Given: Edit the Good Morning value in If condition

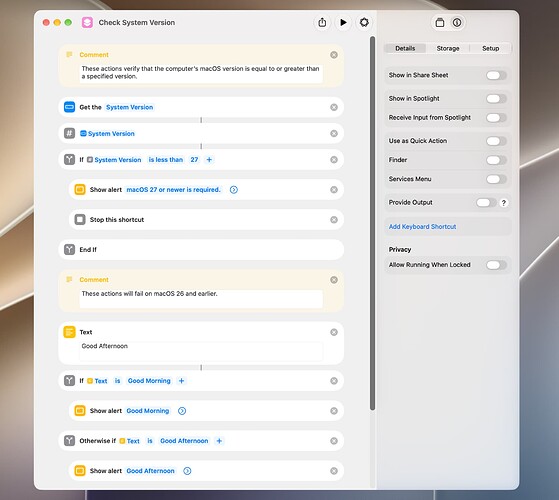Looking at the screenshot, I should pyautogui.click(x=149, y=381).
